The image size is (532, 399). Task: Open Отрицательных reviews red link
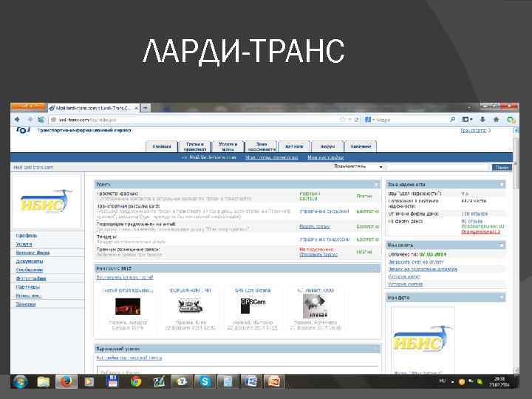point(480,232)
